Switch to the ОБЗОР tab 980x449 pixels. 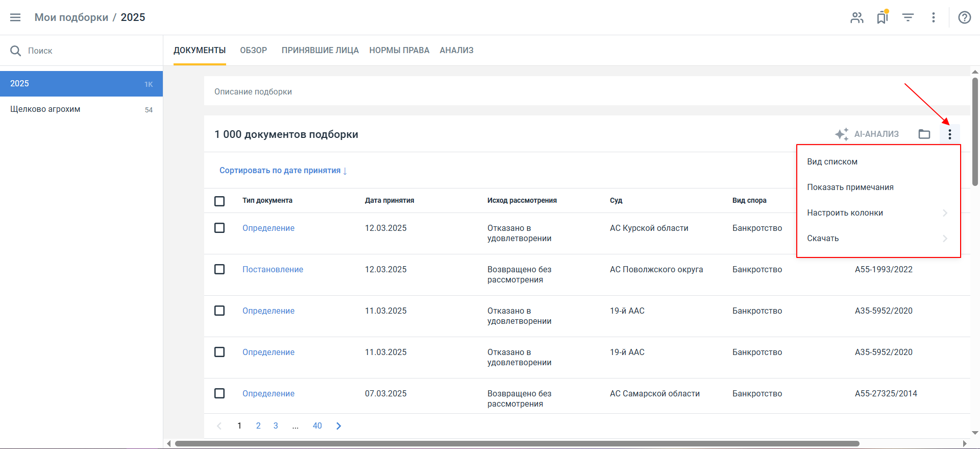[x=253, y=50]
